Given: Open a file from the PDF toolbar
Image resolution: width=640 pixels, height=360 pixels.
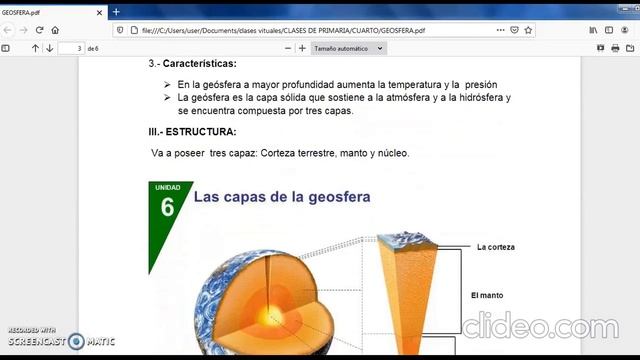Looking at the screenshot, I should click(x=630, y=49).
